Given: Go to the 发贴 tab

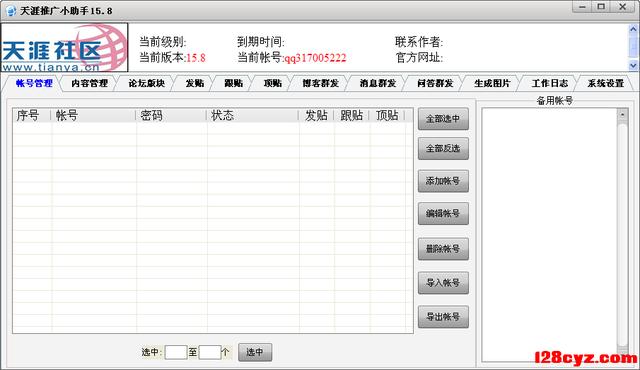Looking at the screenshot, I should [195, 83].
